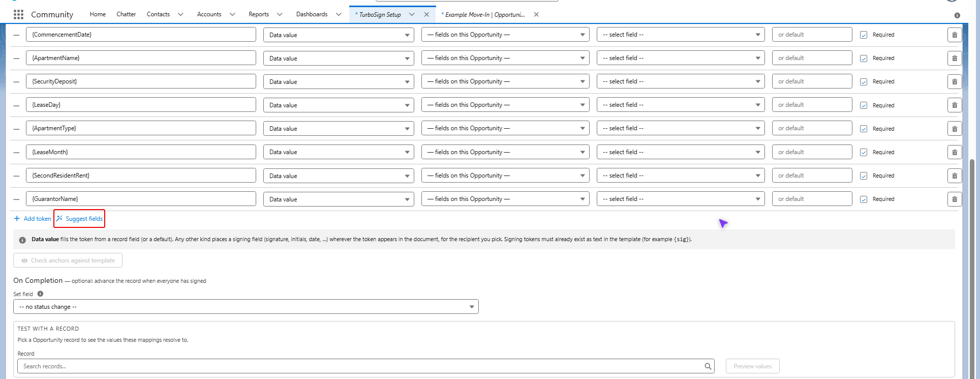Open Data value dropdown for {CommencementDate}

339,35
